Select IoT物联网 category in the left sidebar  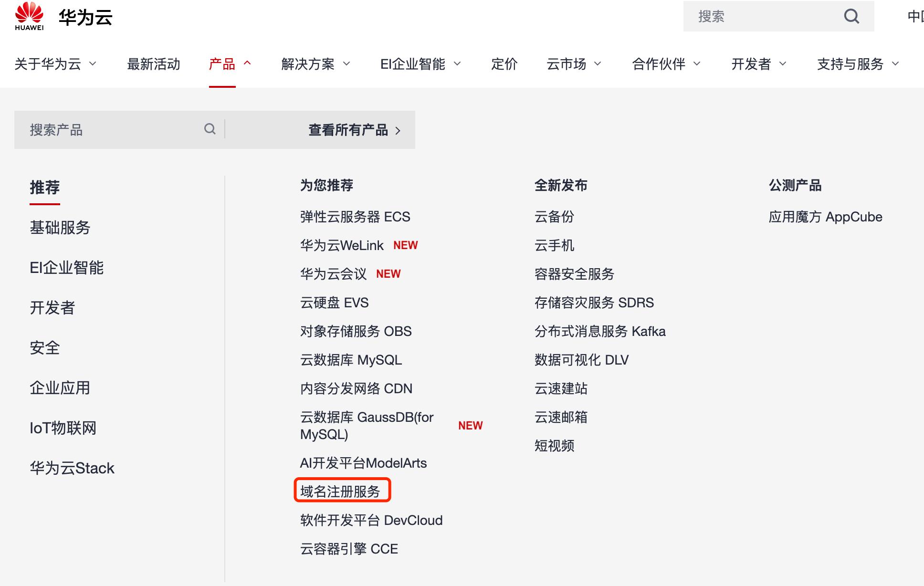63,429
